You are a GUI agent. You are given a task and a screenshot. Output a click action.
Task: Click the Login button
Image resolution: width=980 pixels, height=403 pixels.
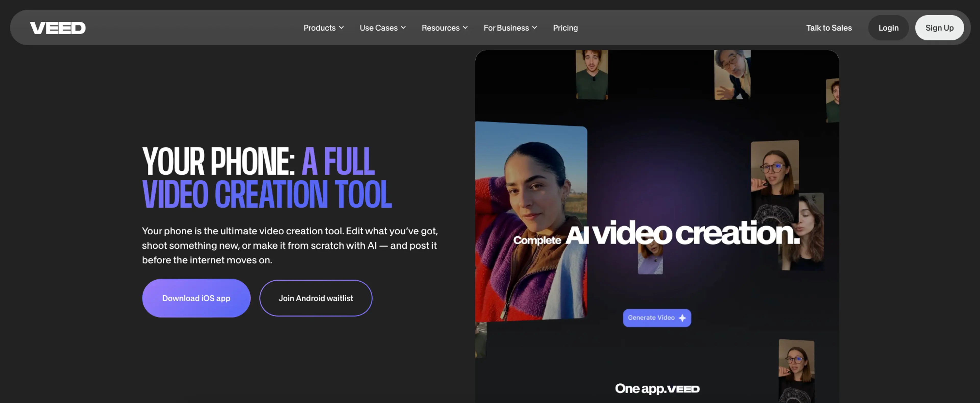pyautogui.click(x=888, y=28)
